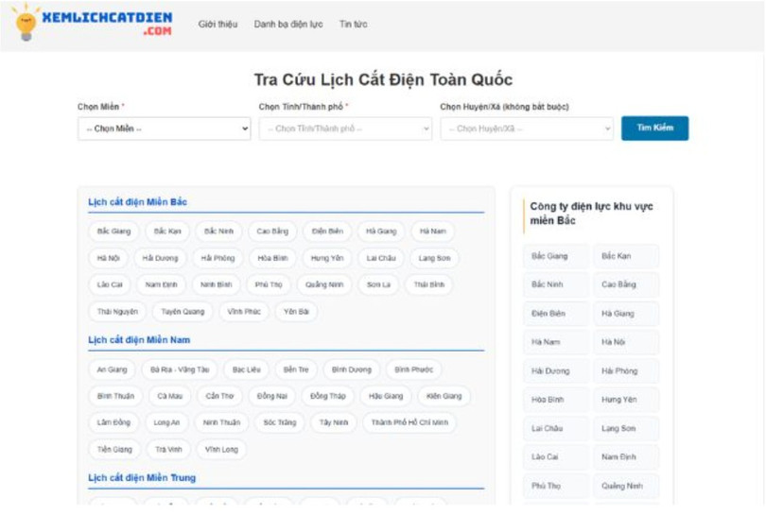Select Bắc Giang in Miền Bắc list
The width and height of the screenshot is (766, 532).
[x=113, y=232]
